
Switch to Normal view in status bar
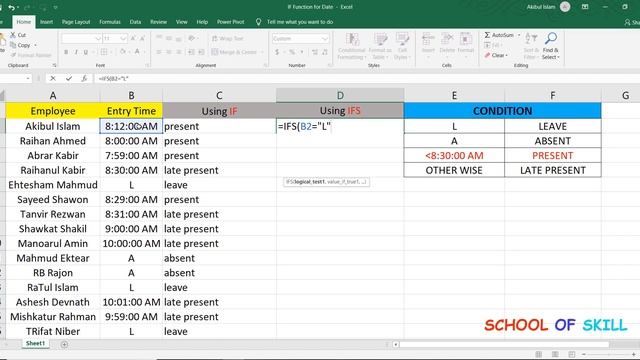[539, 354]
